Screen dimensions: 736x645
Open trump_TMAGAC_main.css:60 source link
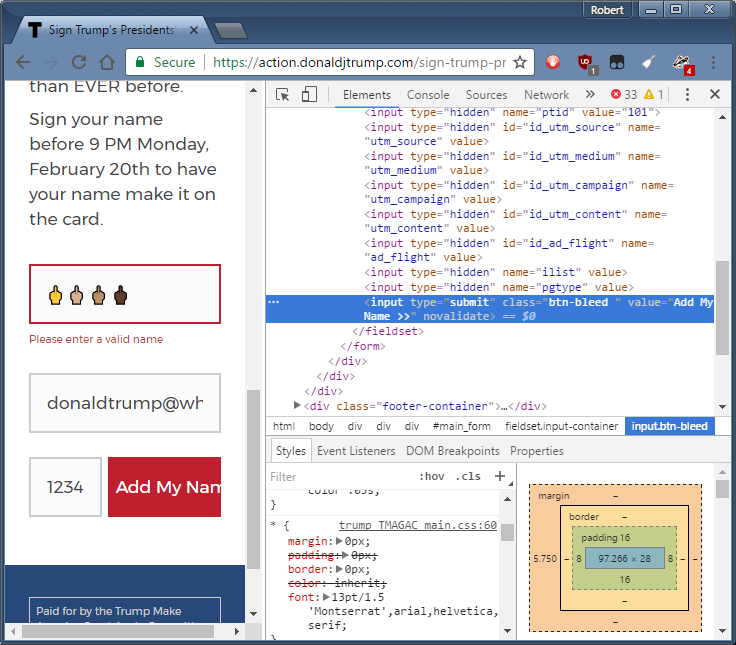pyautogui.click(x=418, y=525)
